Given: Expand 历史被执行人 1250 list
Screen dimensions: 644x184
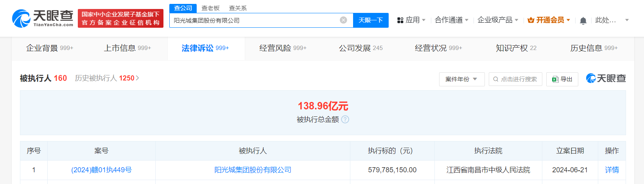Looking at the screenshot, I should coord(107,78).
